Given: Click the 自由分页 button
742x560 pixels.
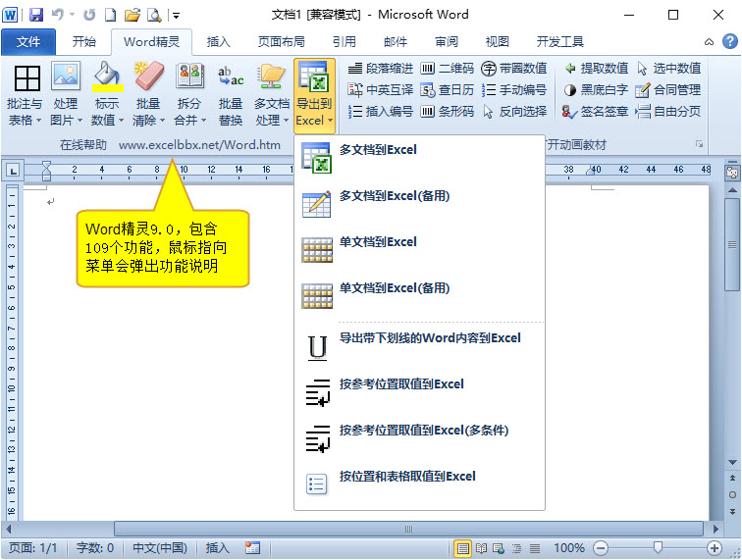Looking at the screenshot, I should tap(667, 112).
